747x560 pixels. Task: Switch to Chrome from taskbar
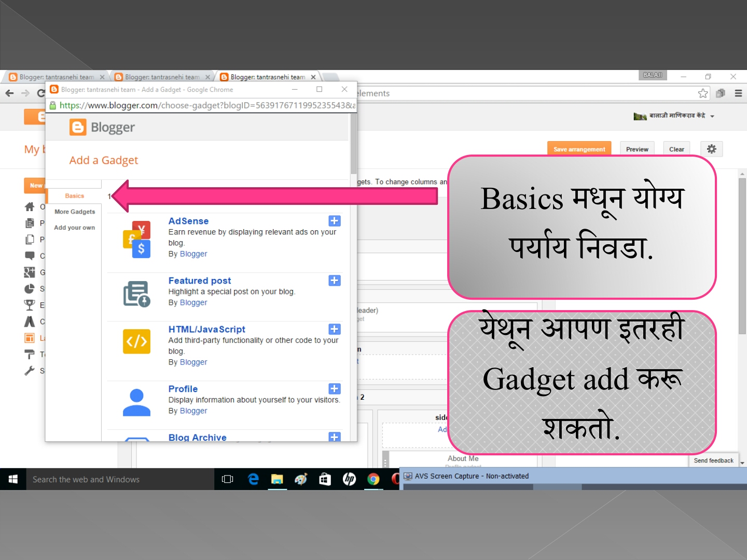(373, 479)
